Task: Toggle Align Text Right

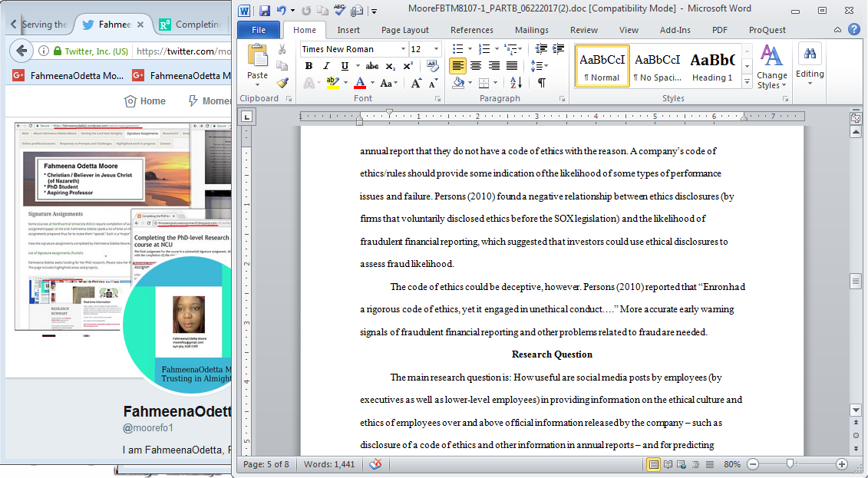Action: (x=493, y=66)
